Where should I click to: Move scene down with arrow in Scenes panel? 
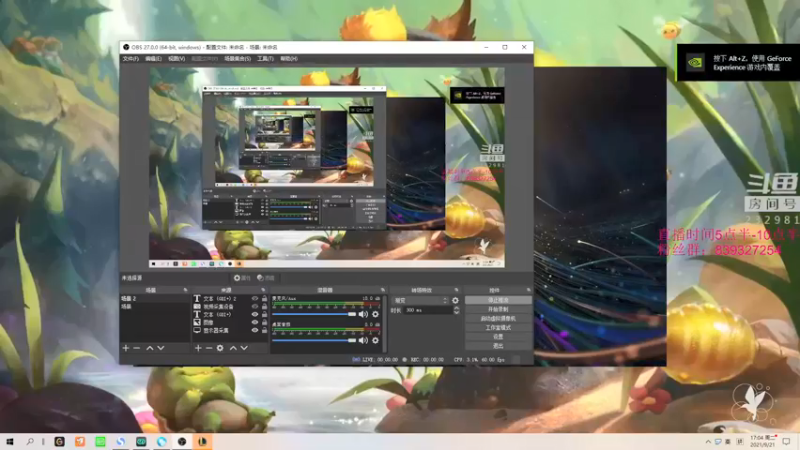[161, 348]
